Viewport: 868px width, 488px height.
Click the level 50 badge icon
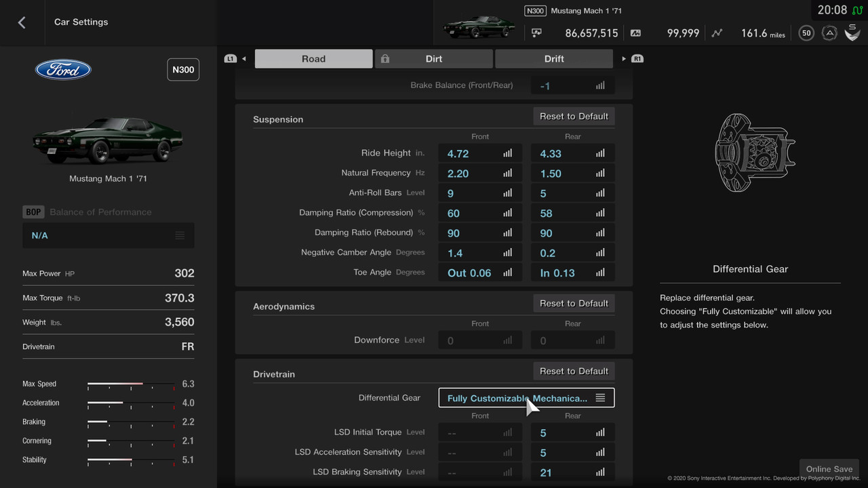point(806,33)
